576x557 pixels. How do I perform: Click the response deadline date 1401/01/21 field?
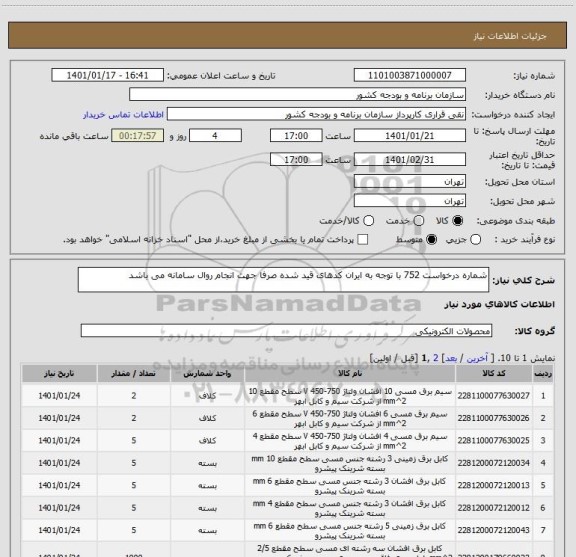pos(410,136)
